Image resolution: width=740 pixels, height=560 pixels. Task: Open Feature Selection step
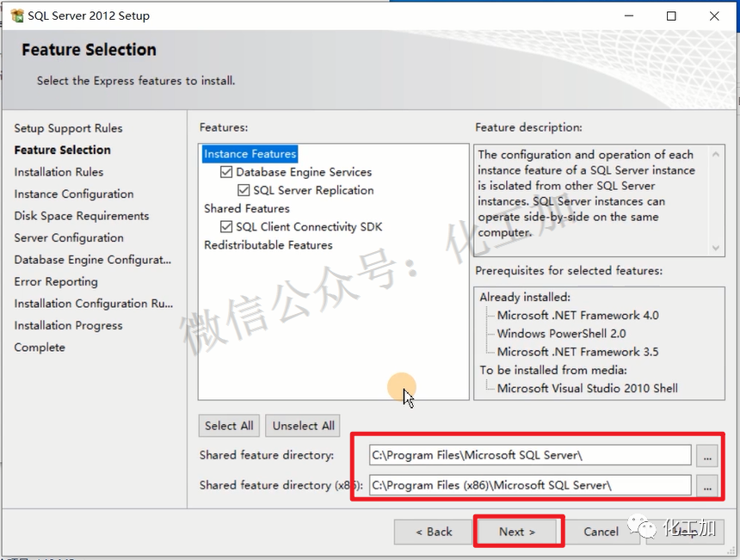pyautogui.click(x=62, y=150)
